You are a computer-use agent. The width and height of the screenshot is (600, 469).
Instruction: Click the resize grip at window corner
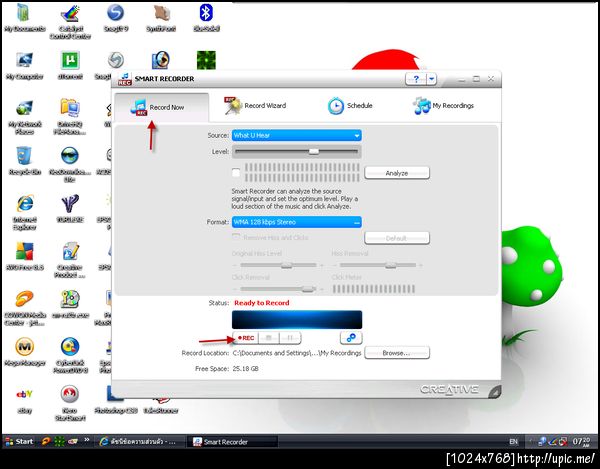[494, 391]
